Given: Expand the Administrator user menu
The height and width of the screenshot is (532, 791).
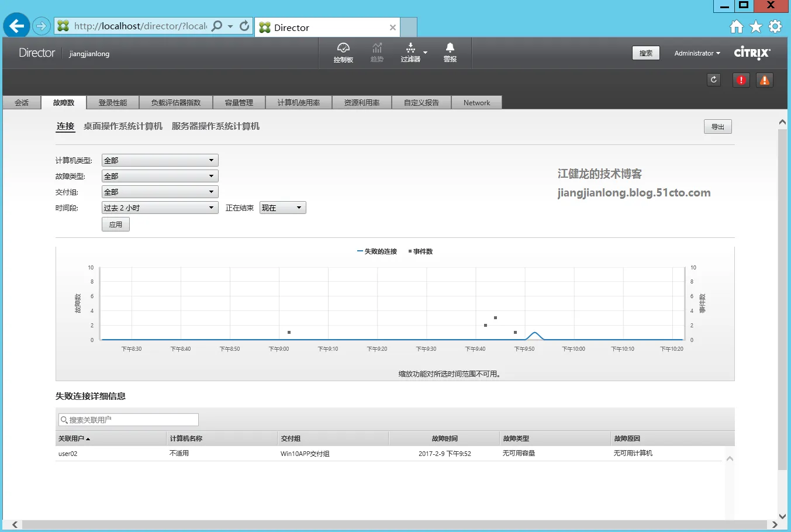Looking at the screenshot, I should click(697, 53).
